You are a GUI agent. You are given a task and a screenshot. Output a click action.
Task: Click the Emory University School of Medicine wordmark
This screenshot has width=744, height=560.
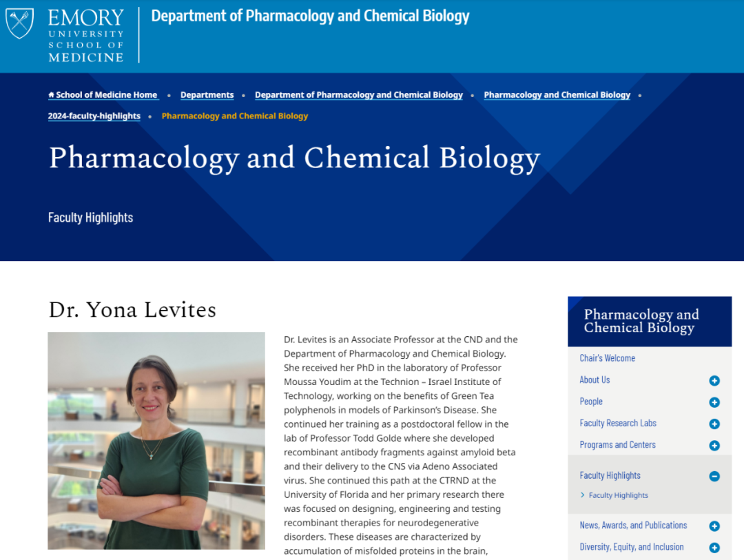[x=86, y=36]
